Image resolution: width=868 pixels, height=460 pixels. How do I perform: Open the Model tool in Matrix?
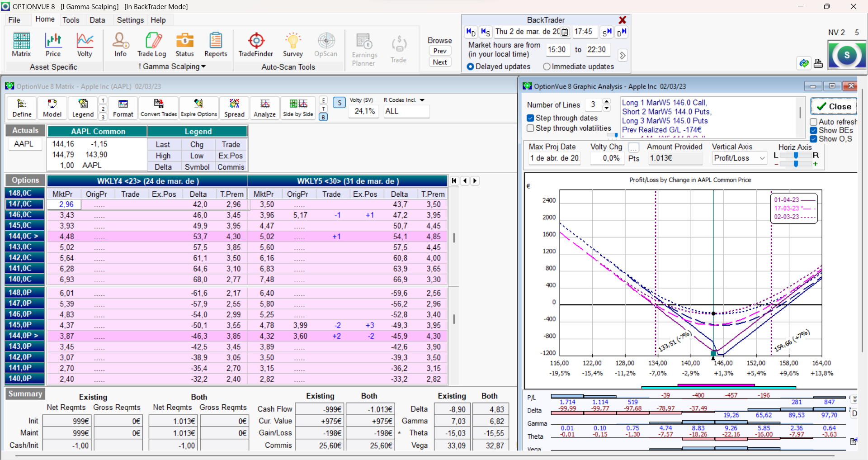click(x=52, y=108)
